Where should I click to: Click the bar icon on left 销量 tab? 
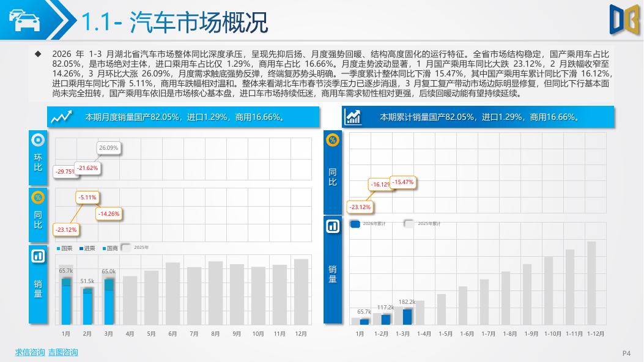38,256
